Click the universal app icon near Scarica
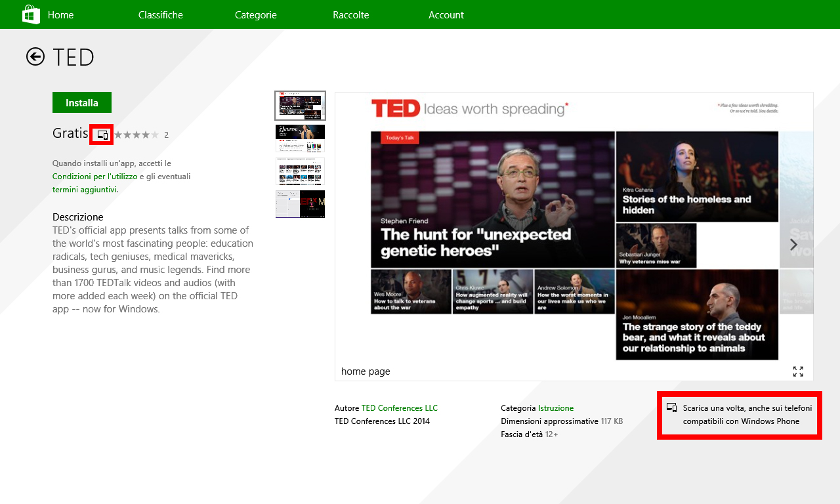Viewport: 840px width, 504px height. (x=671, y=408)
